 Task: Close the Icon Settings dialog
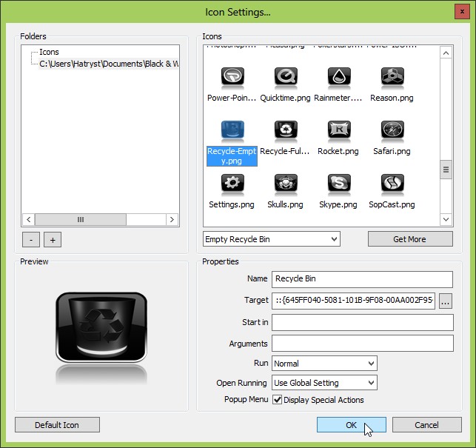click(462, 12)
